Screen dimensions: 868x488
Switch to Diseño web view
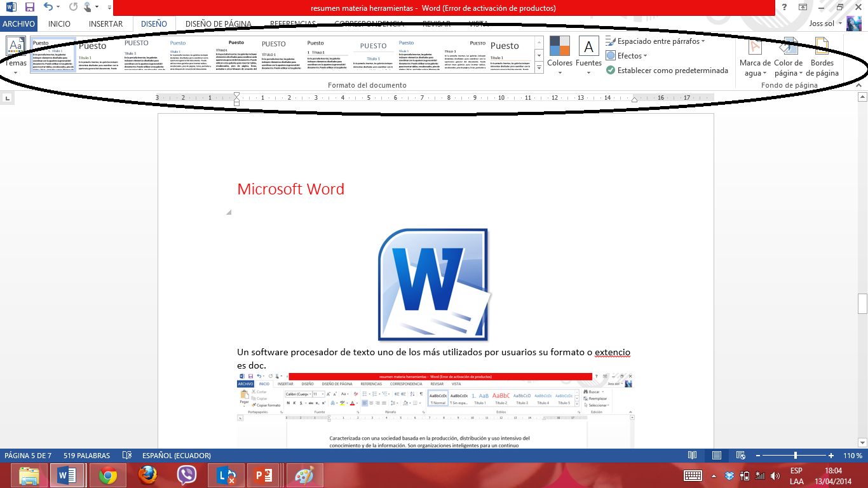tap(740, 456)
